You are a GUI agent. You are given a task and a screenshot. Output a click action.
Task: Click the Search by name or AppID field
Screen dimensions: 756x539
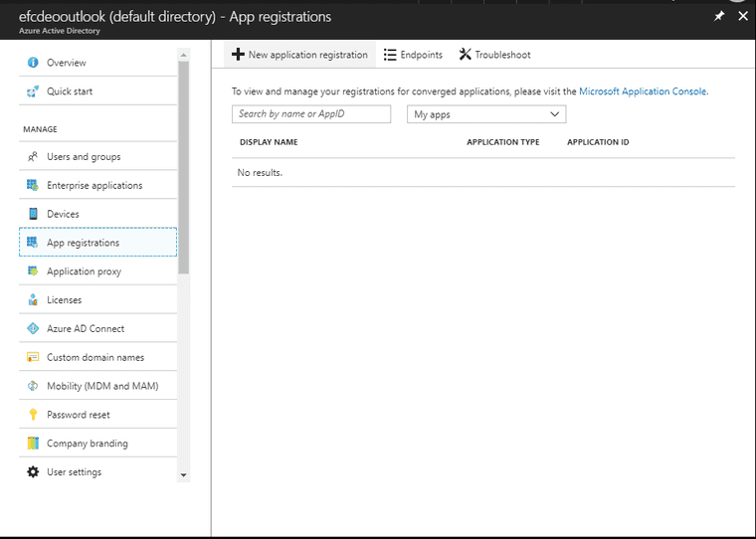[x=311, y=114]
